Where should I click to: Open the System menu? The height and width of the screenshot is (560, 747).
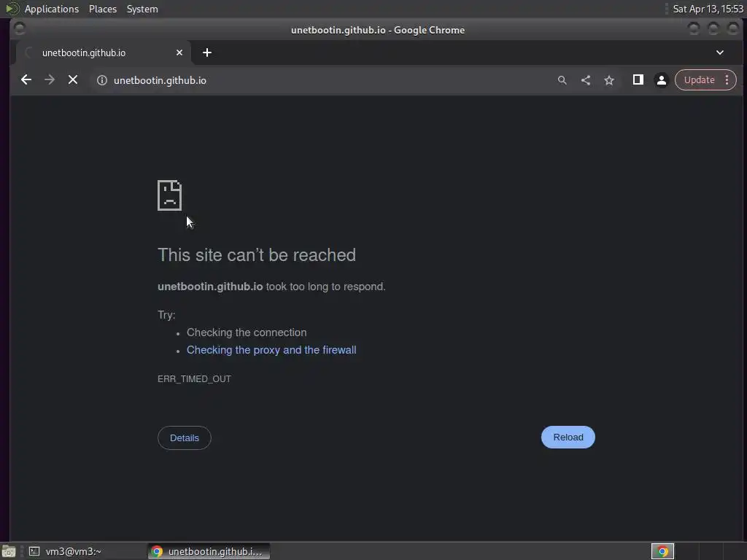point(142,9)
